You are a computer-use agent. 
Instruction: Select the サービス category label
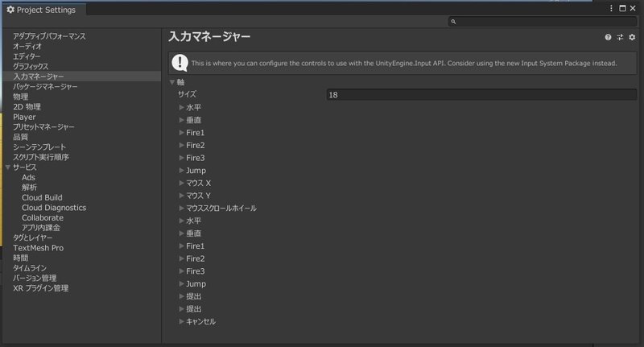tap(25, 167)
